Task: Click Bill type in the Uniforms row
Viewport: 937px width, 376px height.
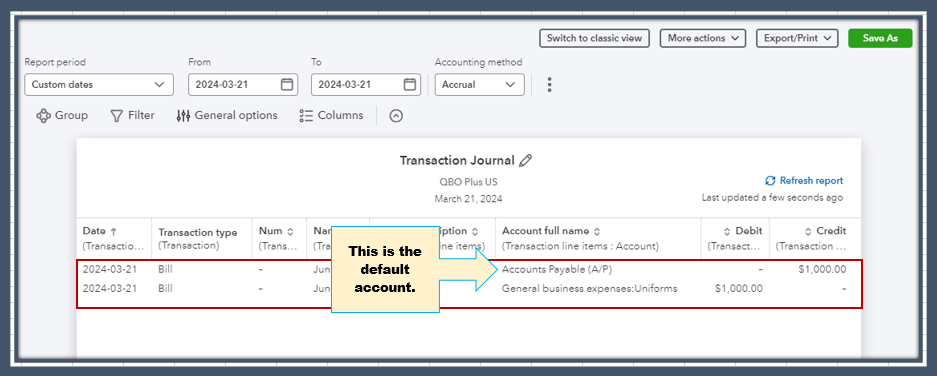Action: pyautogui.click(x=165, y=288)
